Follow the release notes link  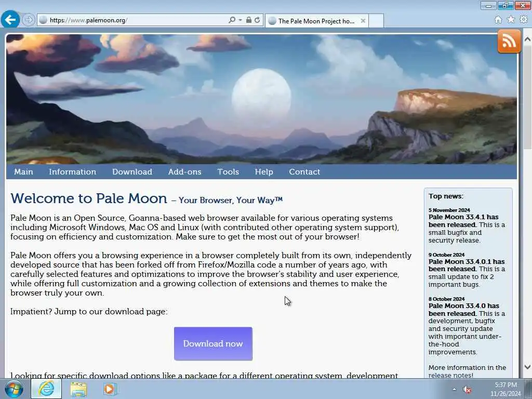[450, 375]
